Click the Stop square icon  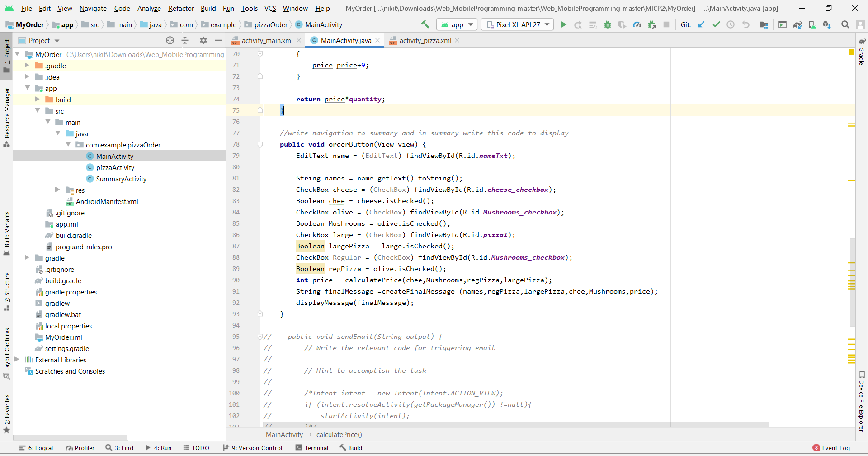666,24
